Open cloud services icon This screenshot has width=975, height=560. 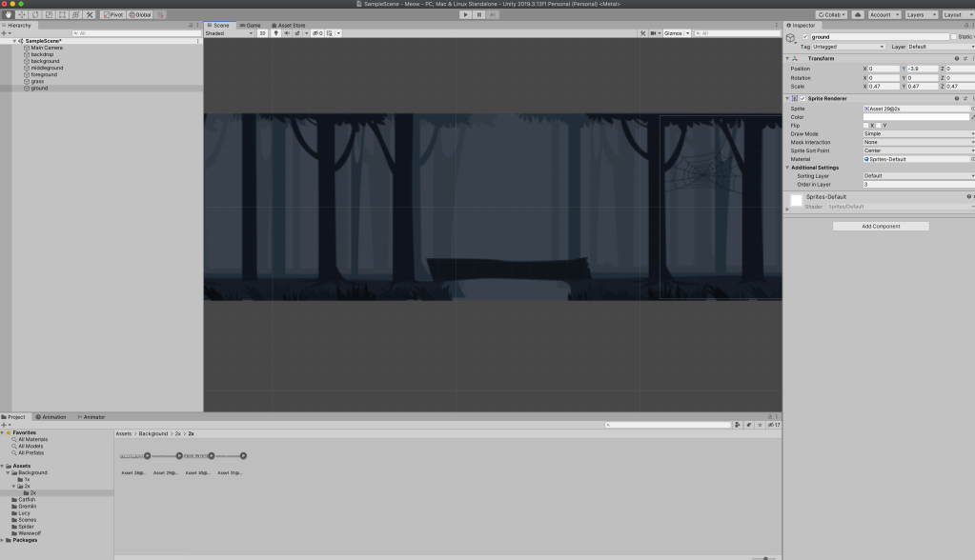point(858,15)
